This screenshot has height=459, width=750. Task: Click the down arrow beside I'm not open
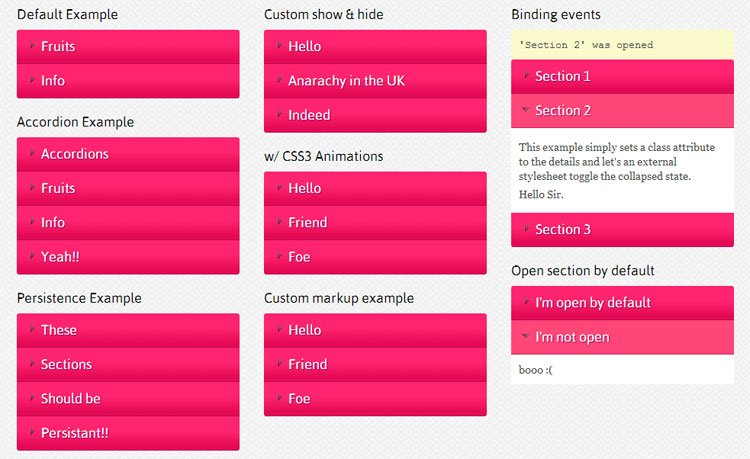[x=526, y=337]
